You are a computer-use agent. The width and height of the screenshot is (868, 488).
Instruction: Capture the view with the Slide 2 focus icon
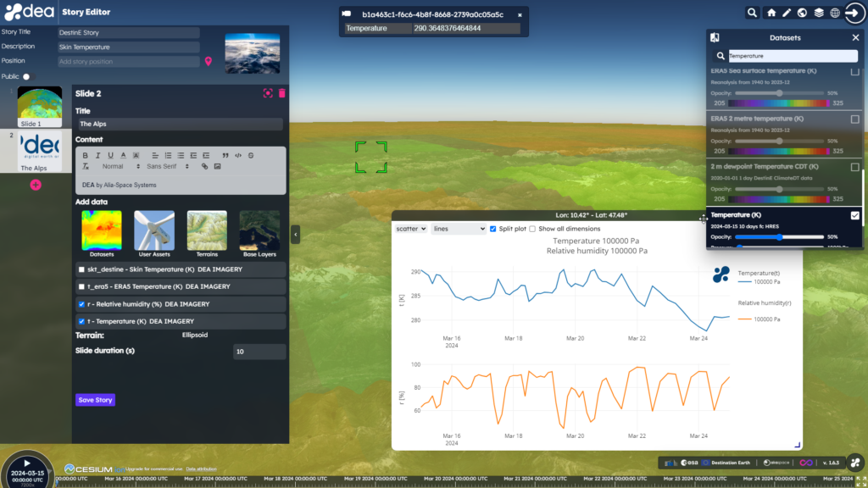[x=268, y=93]
